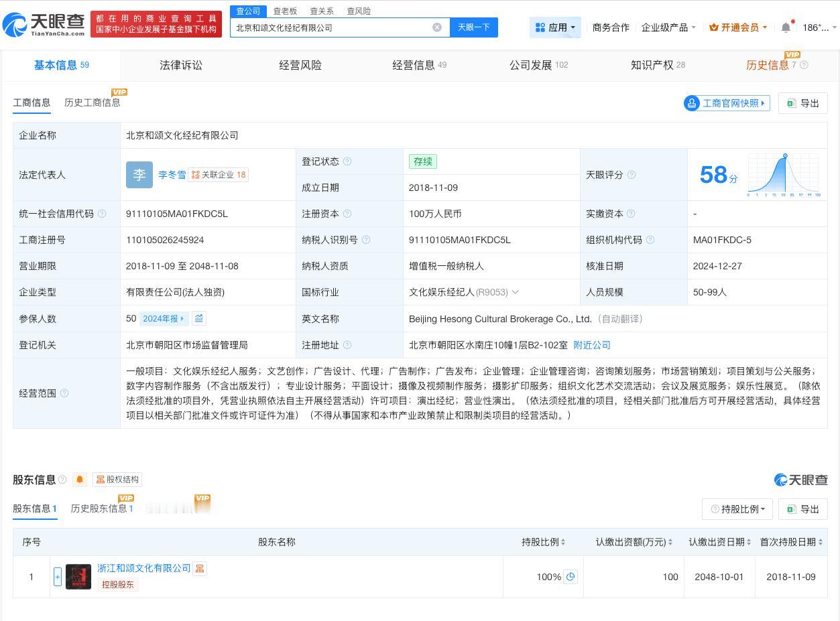Click the 天眼一下 search button
840x621 pixels.
474,27
